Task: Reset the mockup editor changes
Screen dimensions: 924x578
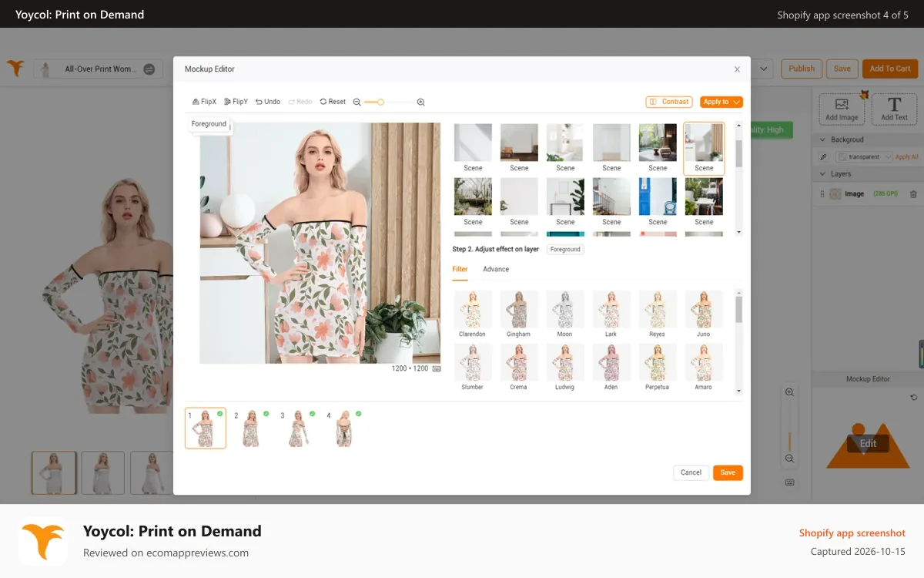Action: (333, 102)
